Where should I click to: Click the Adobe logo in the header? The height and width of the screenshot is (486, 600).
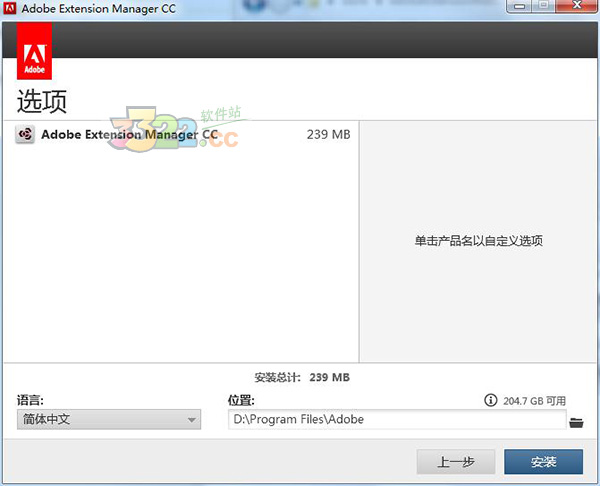tap(34, 51)
